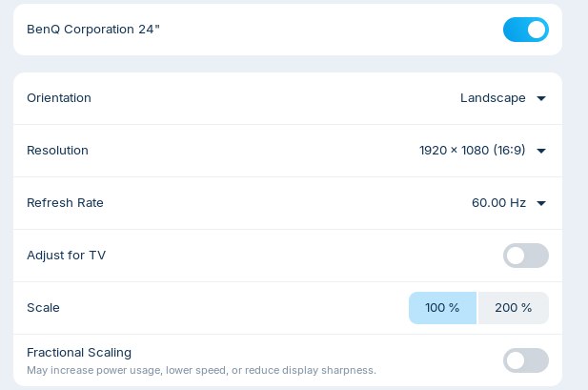Click the Orientation dropdown arrow icon

(541, 98)
